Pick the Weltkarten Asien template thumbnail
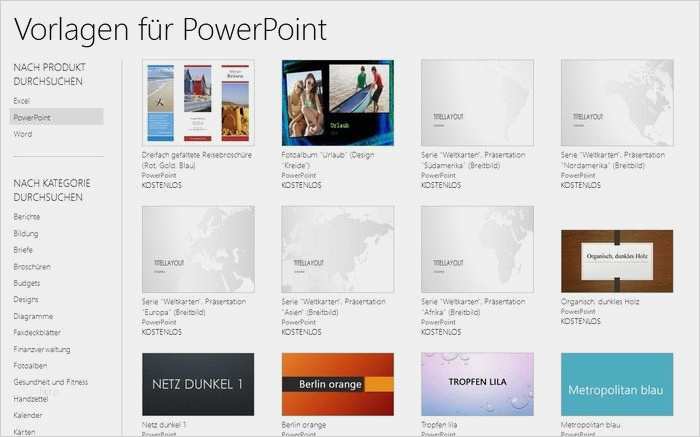Image resolution: width=700 pixels, height=437 pixels. point(337,249)
